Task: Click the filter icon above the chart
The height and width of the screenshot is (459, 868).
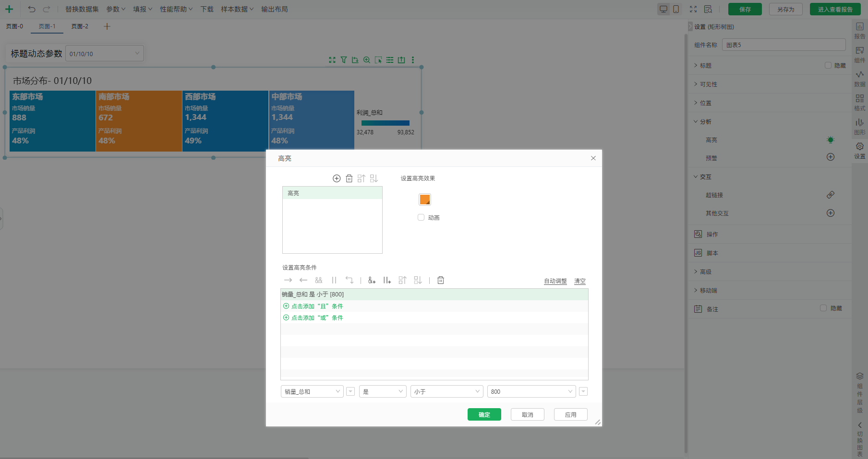Action: (x=344, y=60)
